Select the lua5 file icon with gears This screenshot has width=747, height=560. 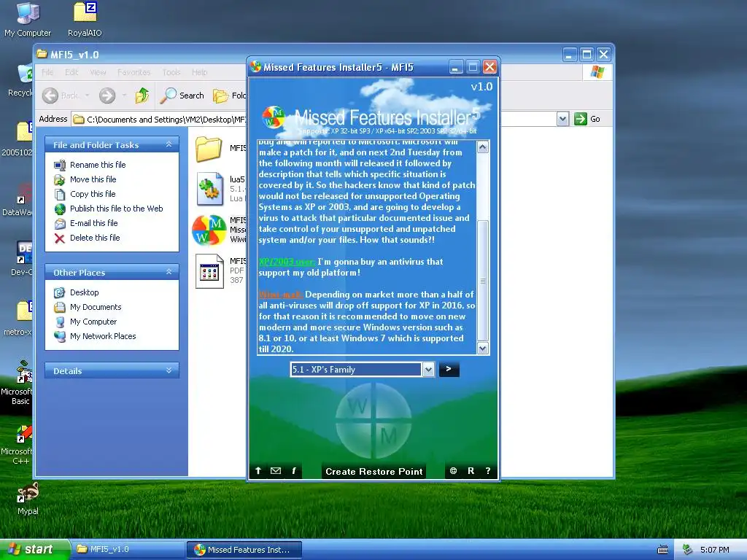pyautogui.click(x=209, y=189)
